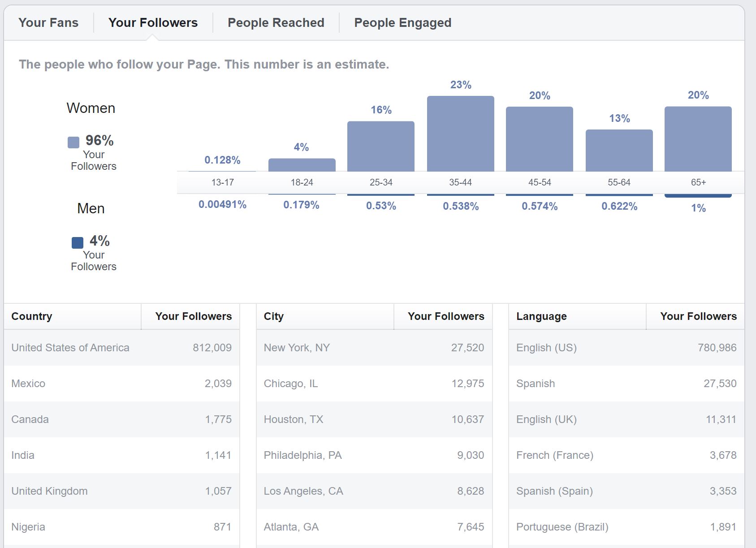The width and height of the screenshot is (756, 548).
Task: Select the Your Followers tab
Action: tap(153, 23)
